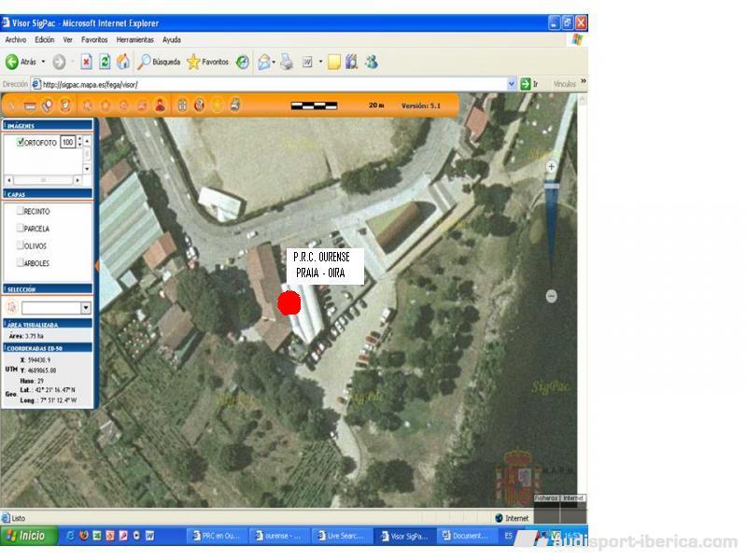Click the ortofoto opacity value field
The height and width of the screenshot is (560, 747).
point(67,142)
